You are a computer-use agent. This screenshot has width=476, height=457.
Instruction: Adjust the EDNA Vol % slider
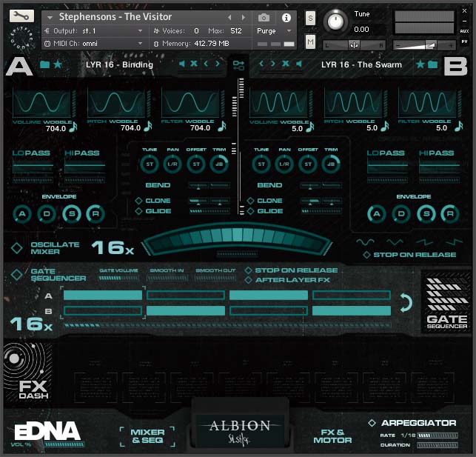coord(64,444)
